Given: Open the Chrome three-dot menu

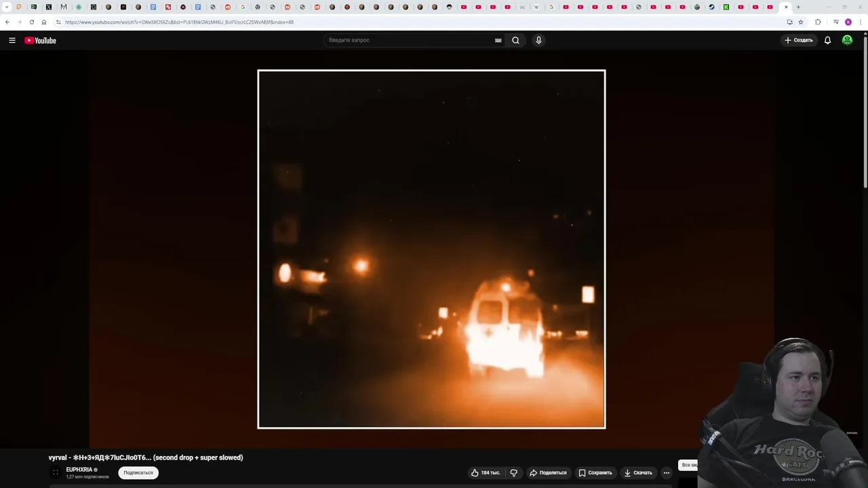Looking at the screenshot, I should click(x=861, y=22).
